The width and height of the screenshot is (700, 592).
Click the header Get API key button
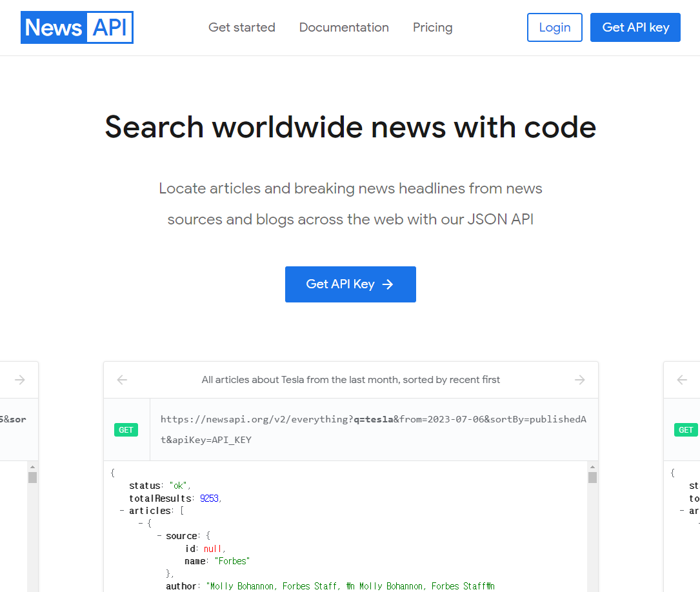635,28
